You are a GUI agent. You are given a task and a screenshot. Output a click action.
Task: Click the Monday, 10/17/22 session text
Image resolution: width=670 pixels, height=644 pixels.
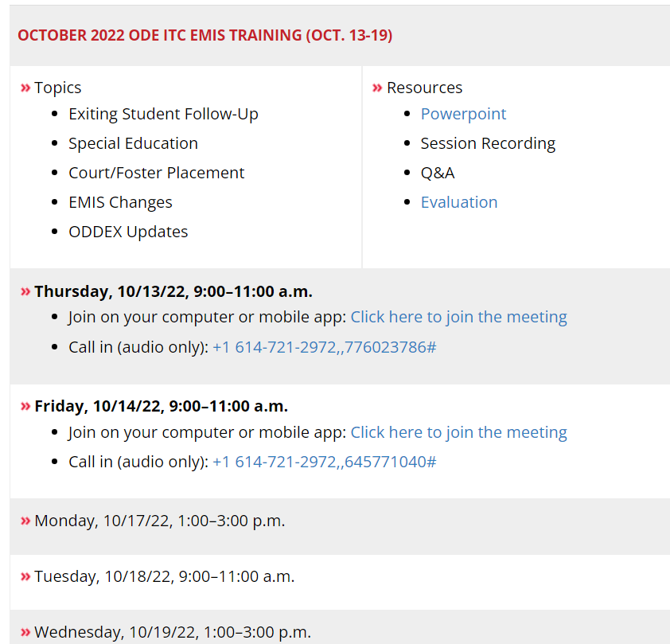[159, 521]
